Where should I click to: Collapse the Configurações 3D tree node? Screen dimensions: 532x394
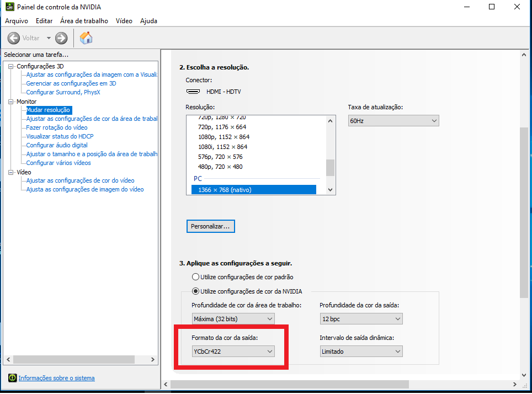click(x=11, y=66)
